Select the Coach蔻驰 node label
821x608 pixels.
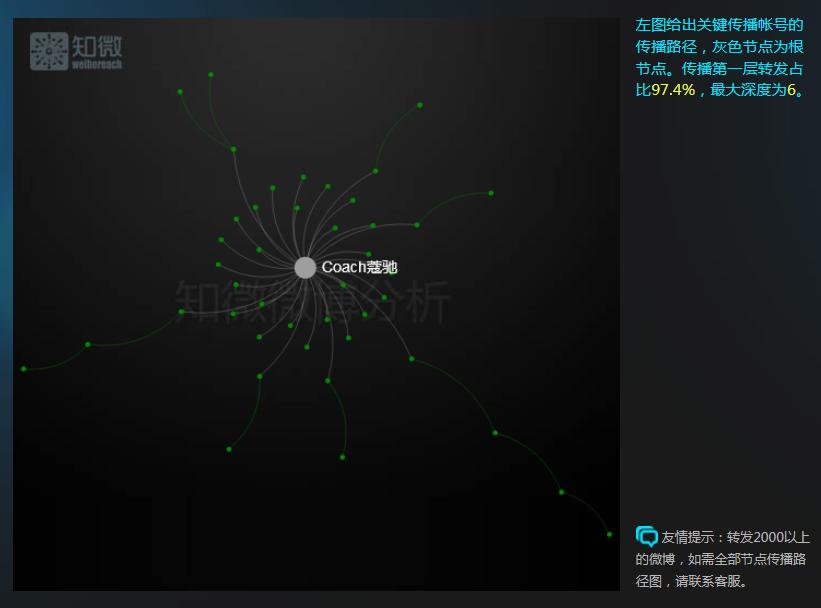359,267
